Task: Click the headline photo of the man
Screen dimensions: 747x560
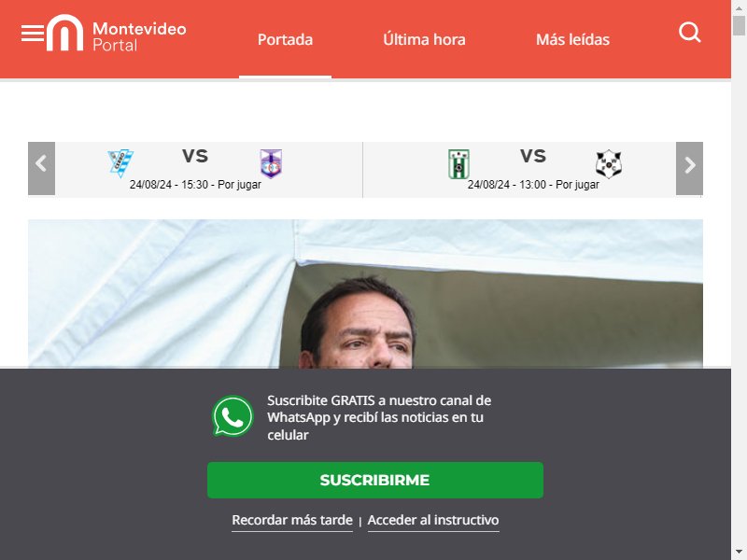Action: click(365, 293)
